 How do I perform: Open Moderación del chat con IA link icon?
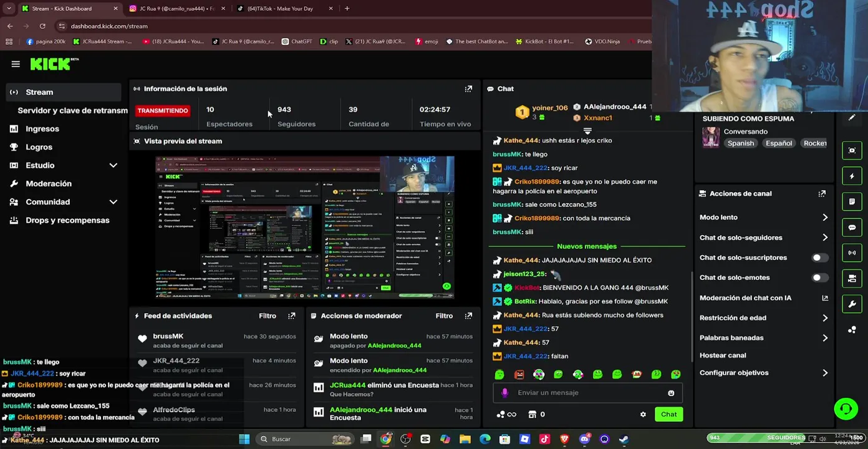[x=825, y=298]
